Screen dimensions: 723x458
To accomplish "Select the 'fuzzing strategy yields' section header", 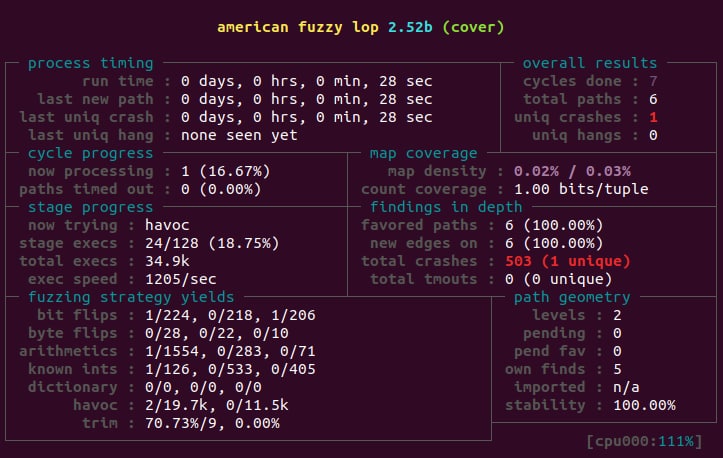I will pyautogui.click(x=131, y=297).
